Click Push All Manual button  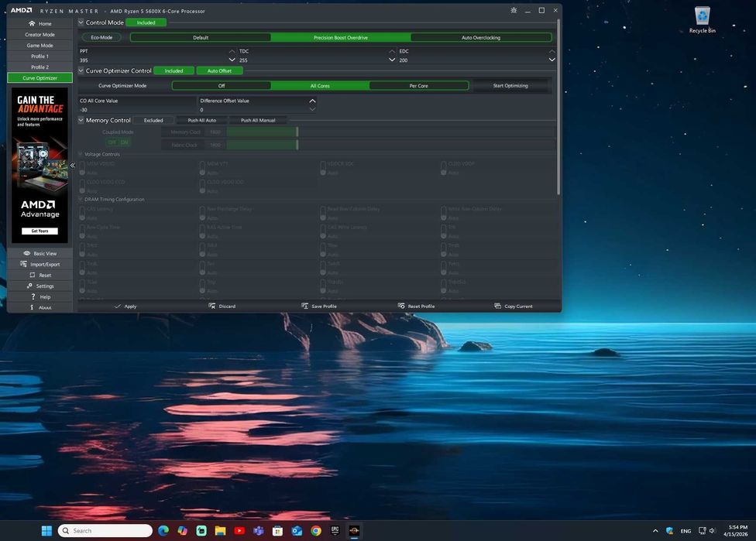tap(258, 121)
